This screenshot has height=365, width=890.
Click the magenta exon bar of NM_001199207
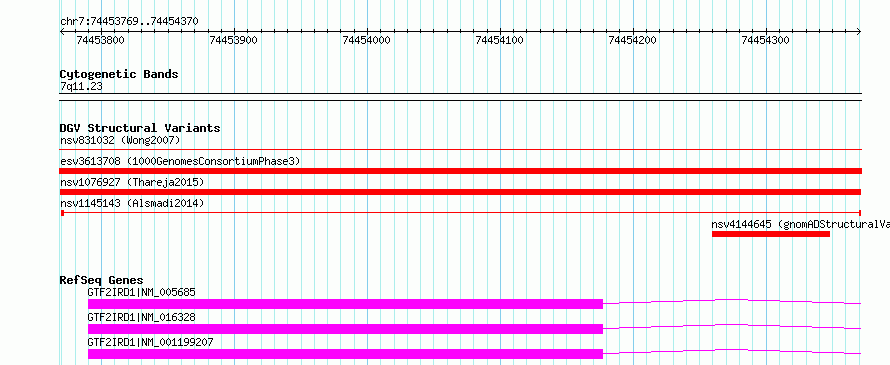coord(345,354)
